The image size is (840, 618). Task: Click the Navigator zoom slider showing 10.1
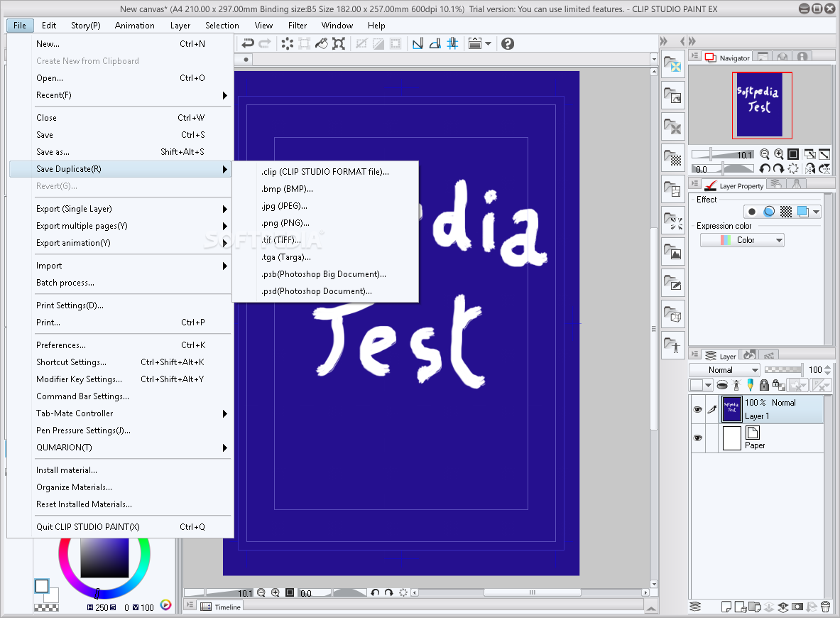tap(723, 154)
